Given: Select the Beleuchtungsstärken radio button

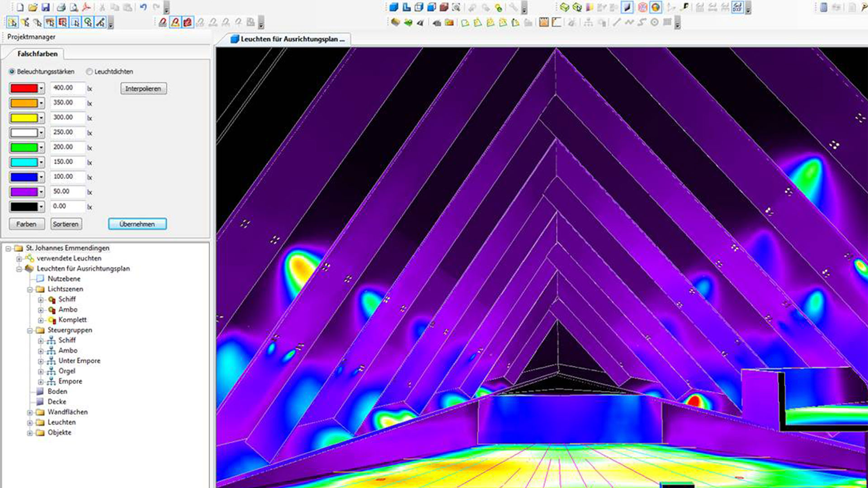Looking at the screenshot, I should [12, 71].
